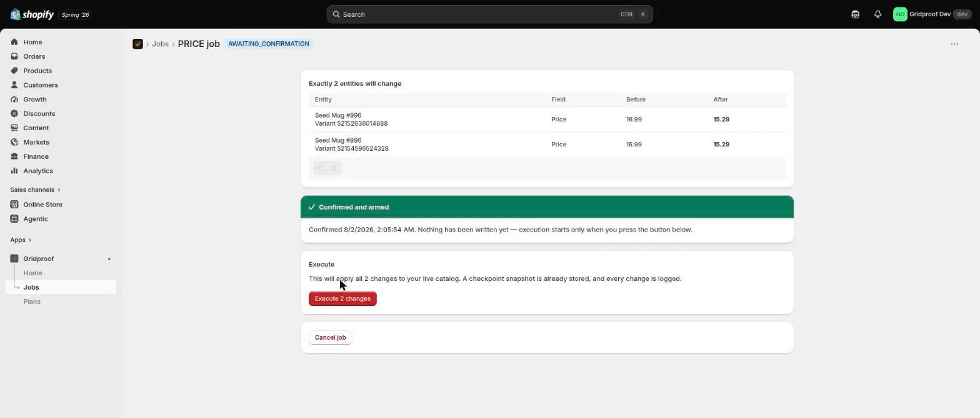Click the Discounts badge icon
The width and height of the screenshot is (980, 418).
pyautogui.click(x=14, y=114)
